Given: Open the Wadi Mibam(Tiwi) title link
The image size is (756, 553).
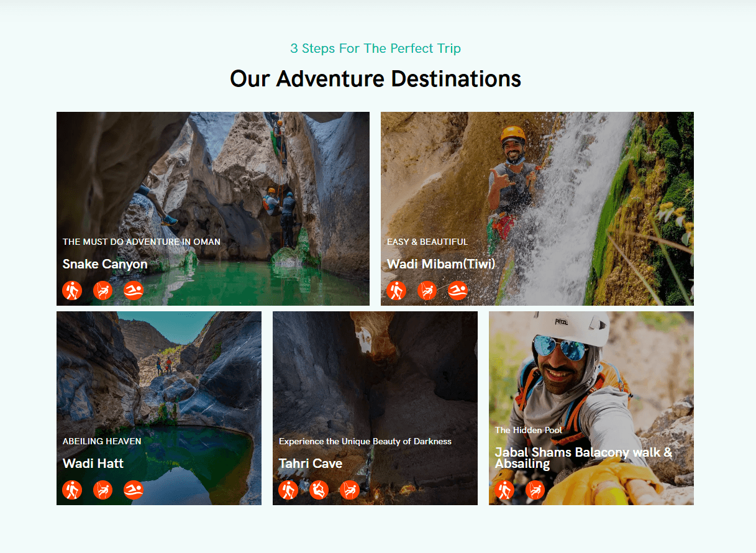Looking at the screenshot, I should pyautogui.click(x=441, y=264).
